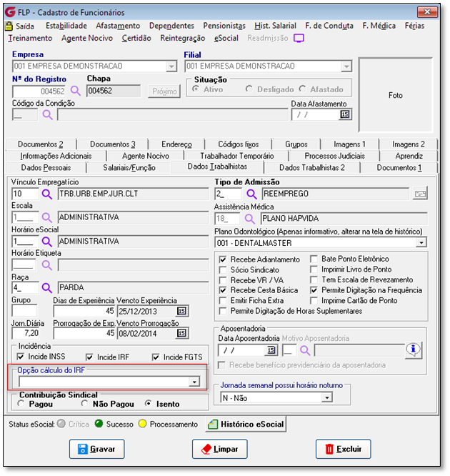
Task: Search Tipo de Admissão with magnifier
Action: [251, 194]
